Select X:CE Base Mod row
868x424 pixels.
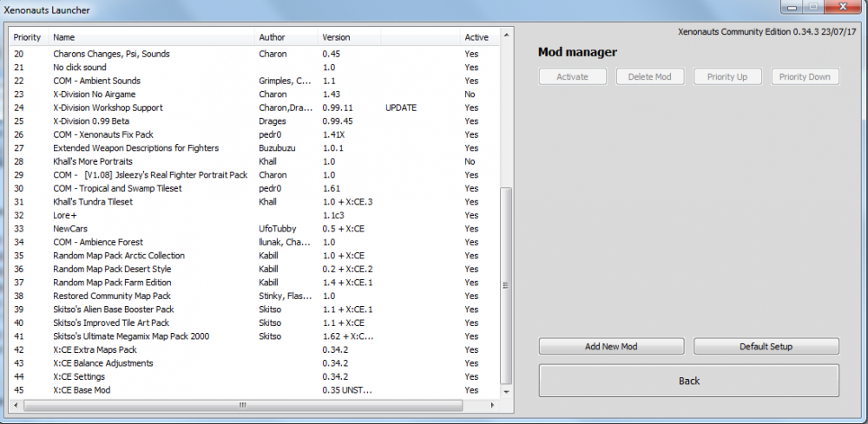click(x=254, y=390)
